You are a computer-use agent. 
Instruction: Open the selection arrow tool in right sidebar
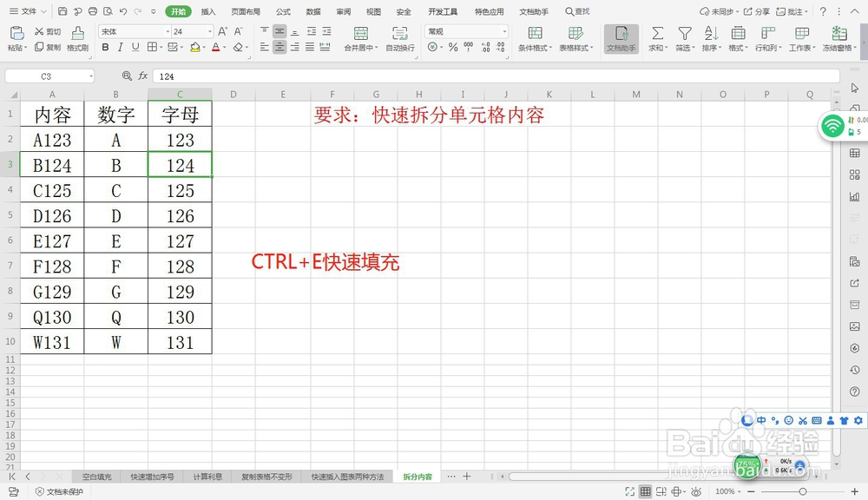[855, 88]
